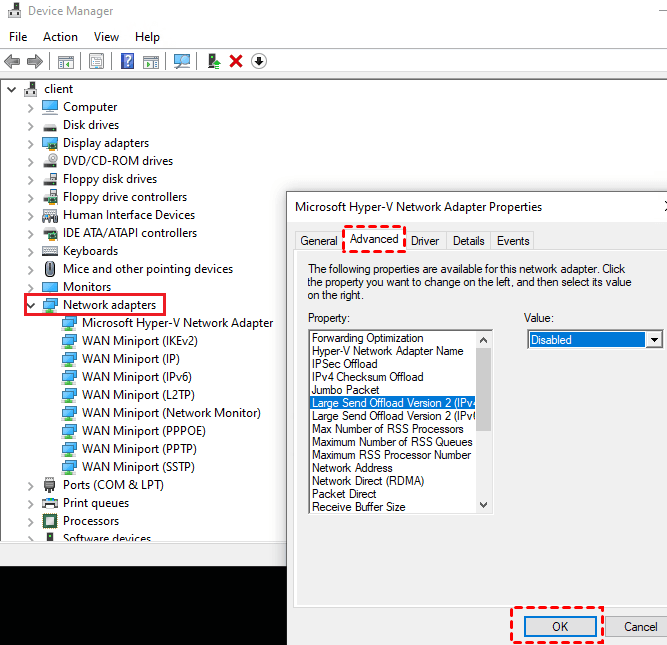Expand the Computer category
The height and width of the screenshot is (645, 667).
coord(31,108)
